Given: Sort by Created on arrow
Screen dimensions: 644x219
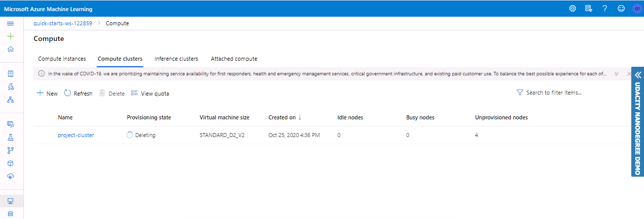Looking at the screenshot, I should pyautogui.click(x=300, y=117).
